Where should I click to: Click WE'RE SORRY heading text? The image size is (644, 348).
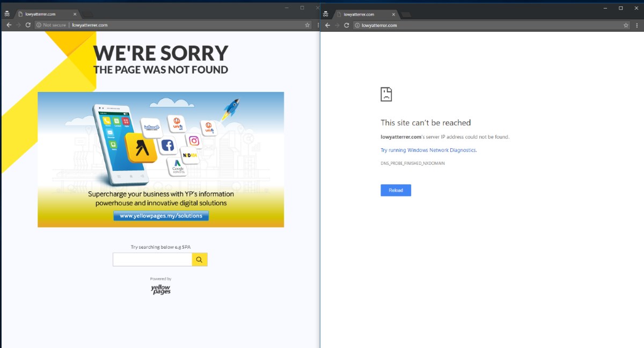pos(161,53)
